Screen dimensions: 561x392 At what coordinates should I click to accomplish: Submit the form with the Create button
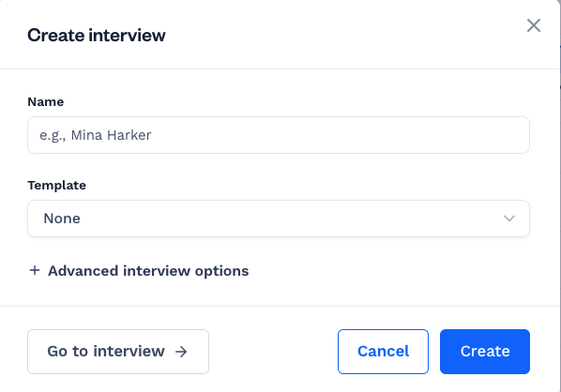tap(485, 352)
